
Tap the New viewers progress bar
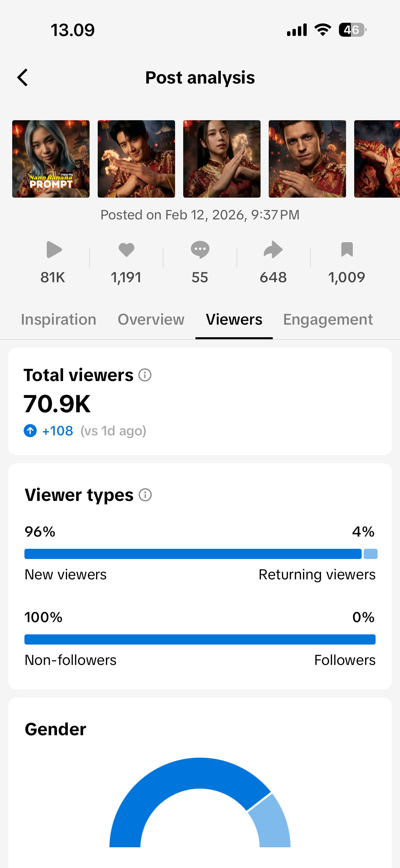(193, 554)
